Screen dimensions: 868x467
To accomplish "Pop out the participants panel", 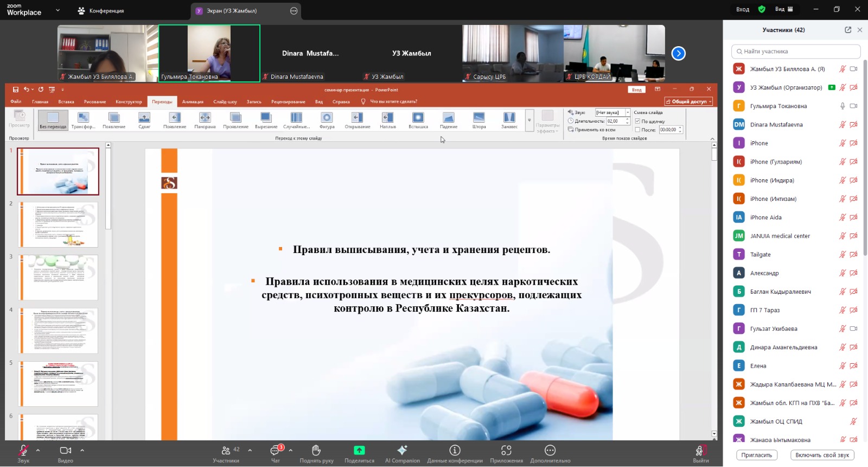I will 848,30.
